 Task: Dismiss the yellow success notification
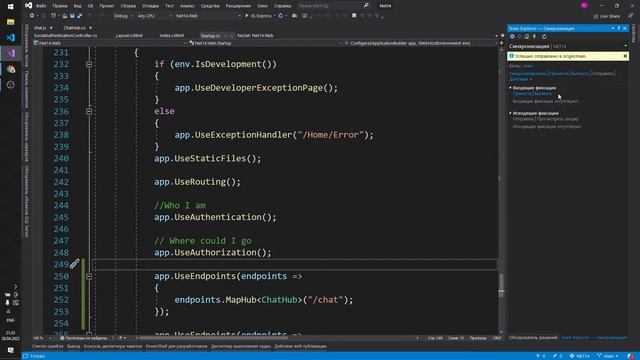pos(625,56)
